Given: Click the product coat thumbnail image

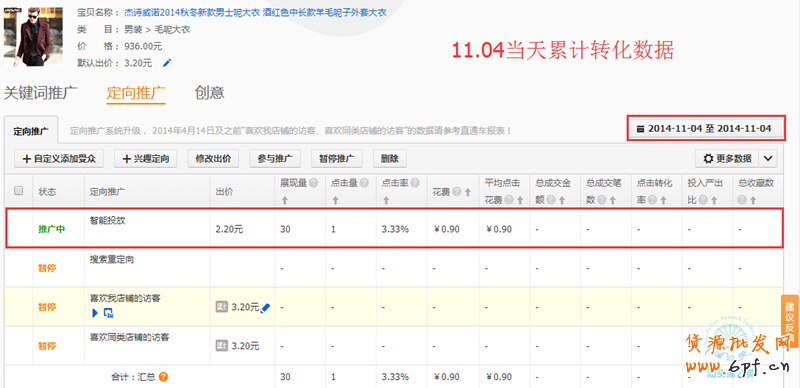Looking at the screenshot, I should [x=33, y=36].
